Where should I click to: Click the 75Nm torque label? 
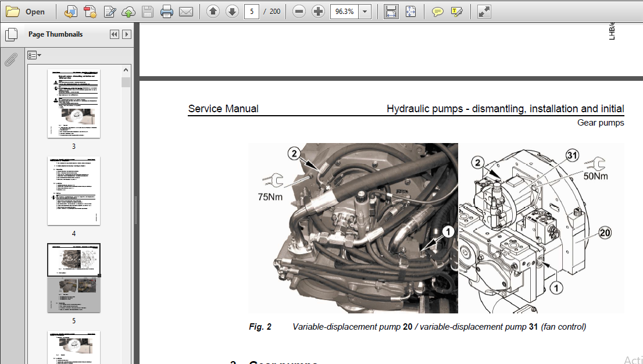coord(270,197)
